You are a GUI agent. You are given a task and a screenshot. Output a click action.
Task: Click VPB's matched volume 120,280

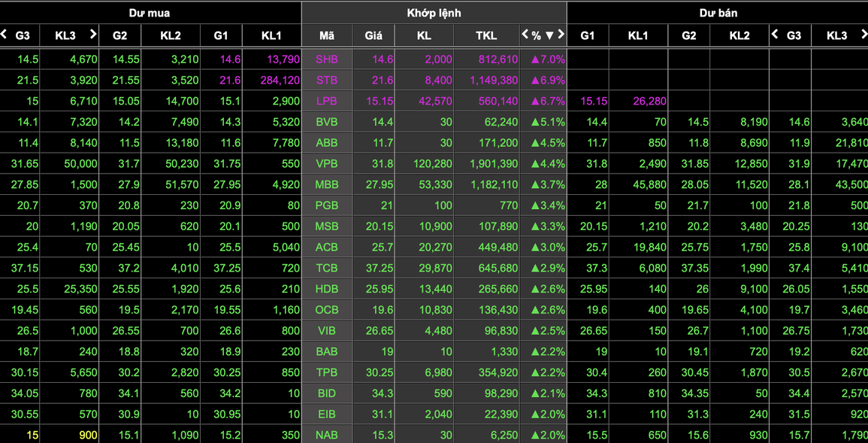point(432,164)
